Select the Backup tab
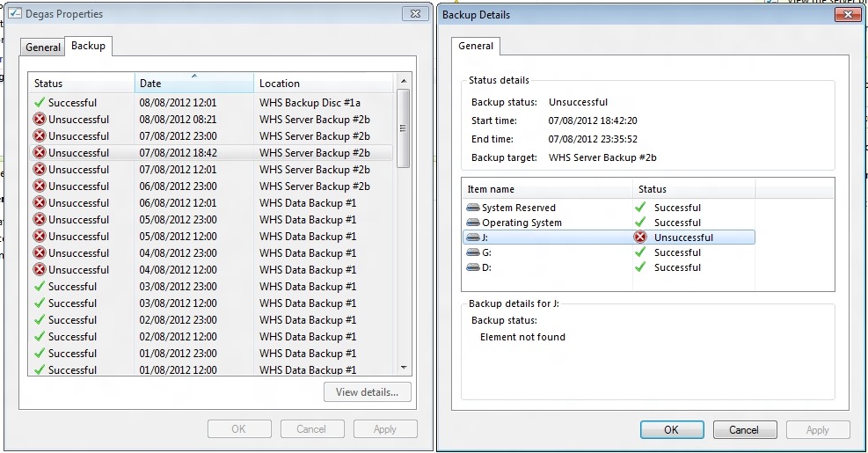Viewport: 868px width, 453px height. coord(88,46)
